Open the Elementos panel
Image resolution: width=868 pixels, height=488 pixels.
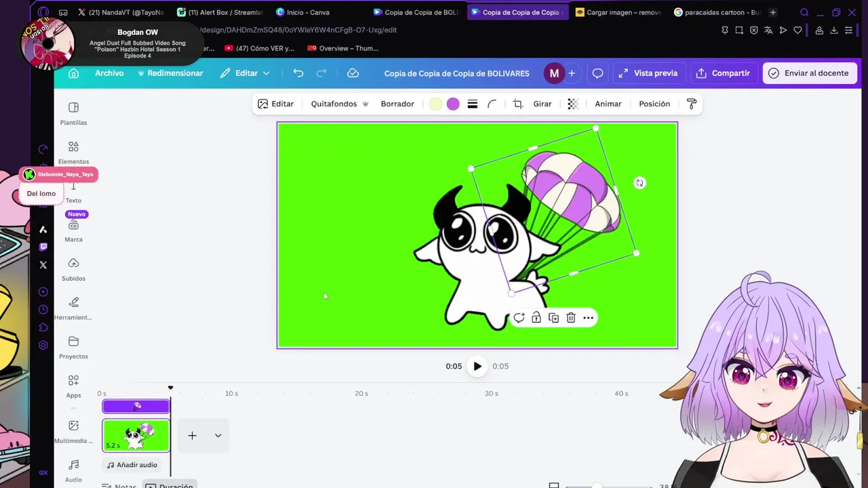click(73, 152)
